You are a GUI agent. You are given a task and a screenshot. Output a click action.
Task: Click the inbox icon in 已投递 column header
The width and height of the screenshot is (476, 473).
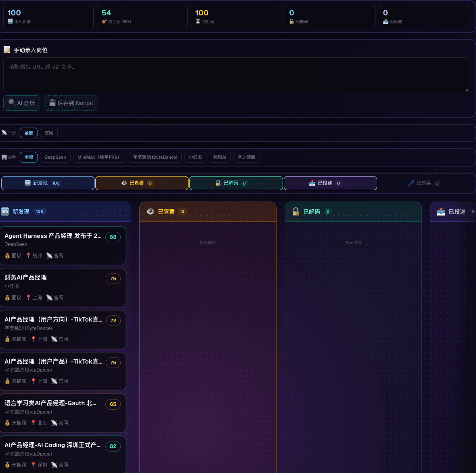pyautogui.click(x=441, y=211)
